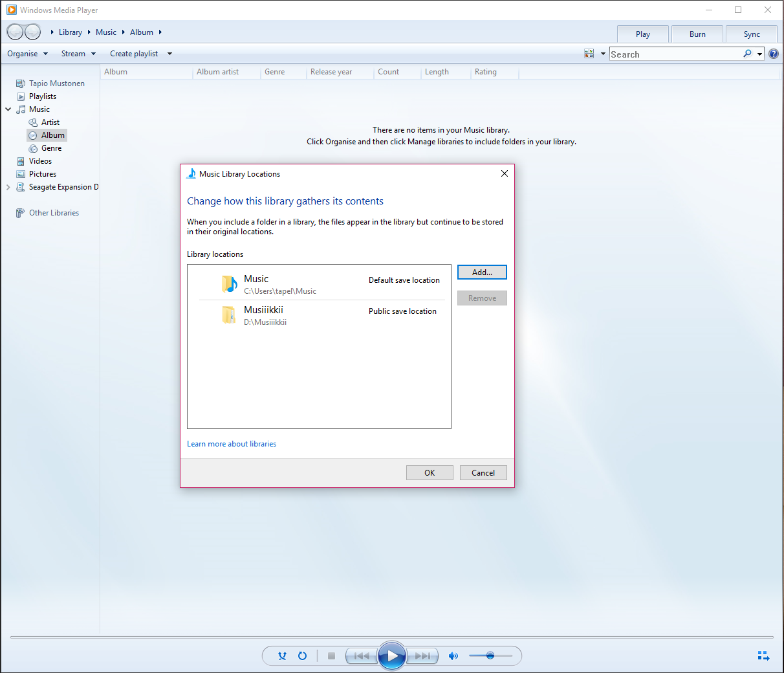This screenshot has width=784, height=673.
Task: Click the Back navigation arrow button
Action: tap(15, 32)
